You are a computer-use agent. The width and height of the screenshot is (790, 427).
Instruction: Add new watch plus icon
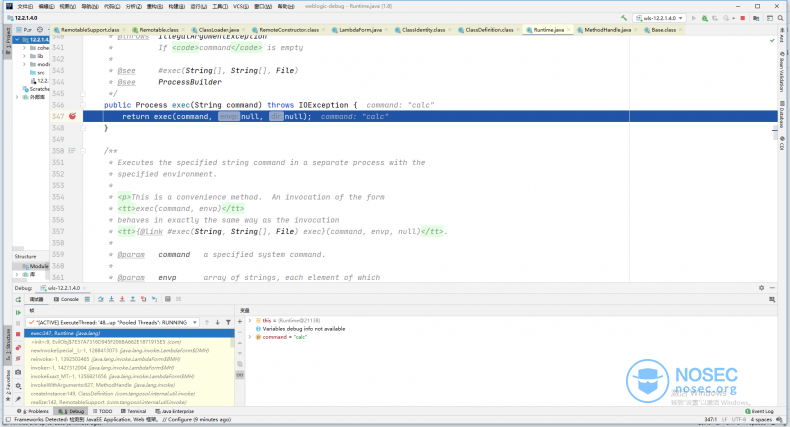coord(240,321)
